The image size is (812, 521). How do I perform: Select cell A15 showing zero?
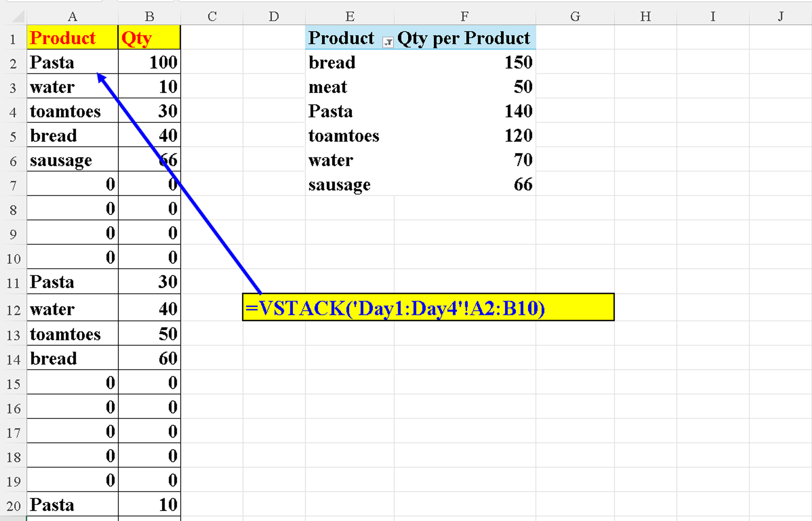pos(72,382)
